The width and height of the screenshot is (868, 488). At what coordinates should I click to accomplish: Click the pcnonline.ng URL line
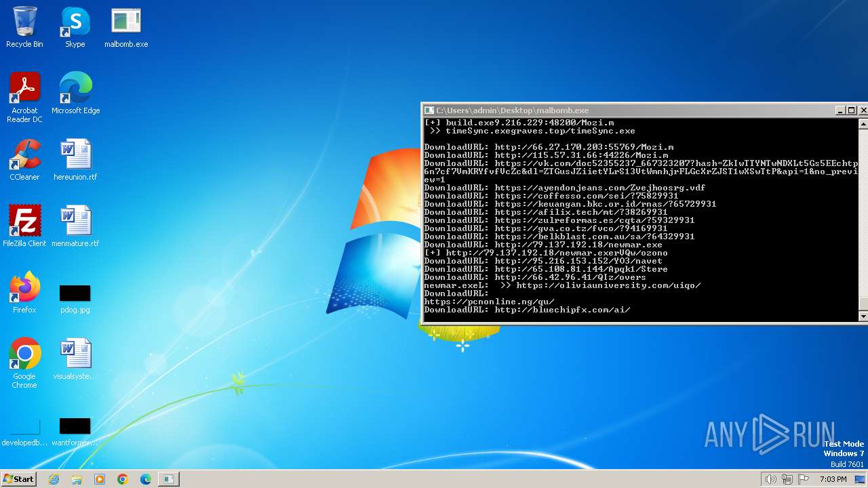490,302
